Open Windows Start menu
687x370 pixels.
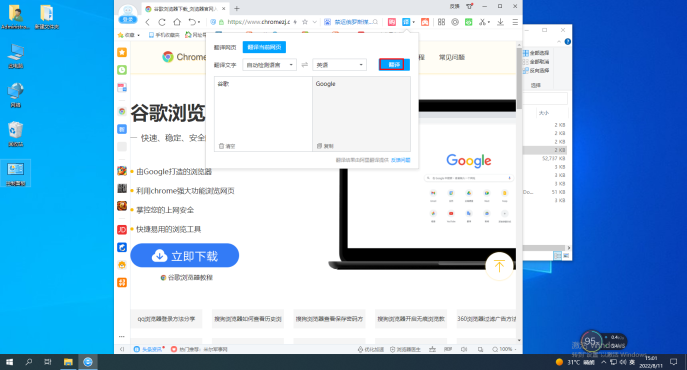pos(9,362)
